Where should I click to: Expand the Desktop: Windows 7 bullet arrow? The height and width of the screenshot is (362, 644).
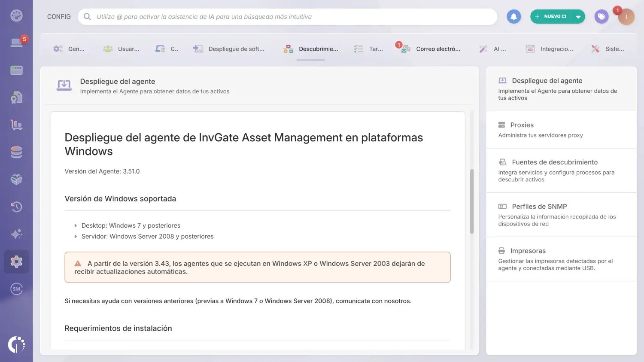(x=76, y=225)
